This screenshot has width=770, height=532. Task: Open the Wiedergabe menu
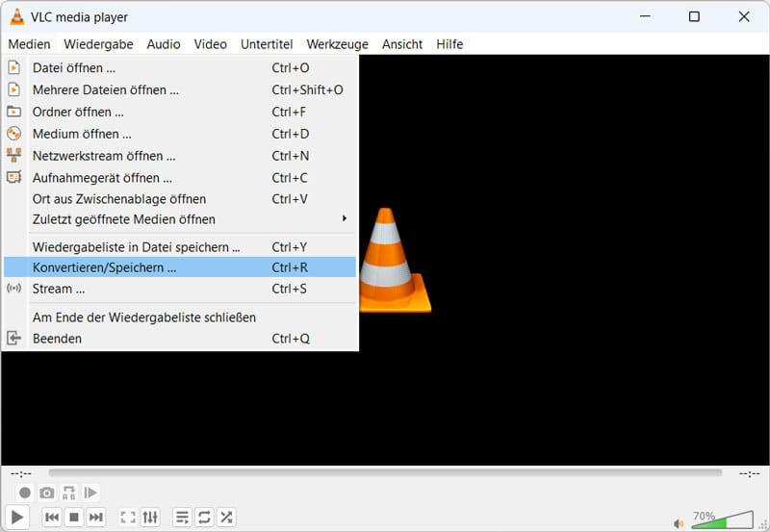98,44
